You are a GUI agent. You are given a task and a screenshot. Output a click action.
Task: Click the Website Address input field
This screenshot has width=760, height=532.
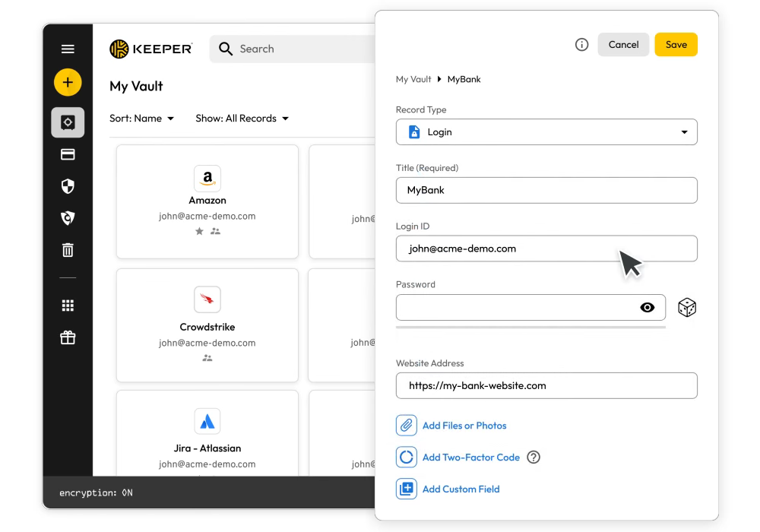pos(546,385)
